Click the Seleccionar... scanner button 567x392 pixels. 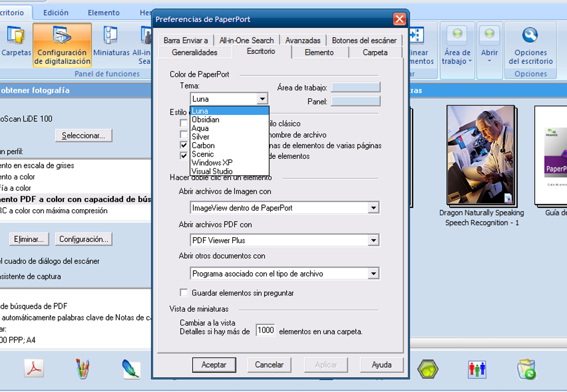(83, 135)
